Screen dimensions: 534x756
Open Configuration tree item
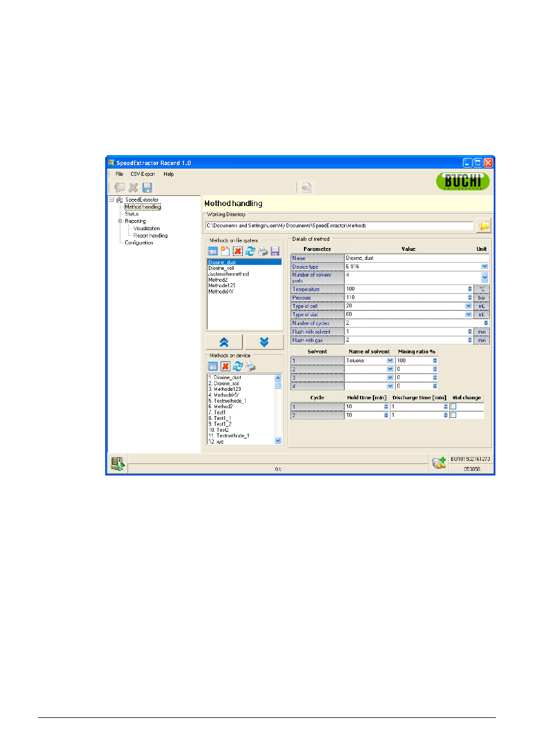point(139,243)
